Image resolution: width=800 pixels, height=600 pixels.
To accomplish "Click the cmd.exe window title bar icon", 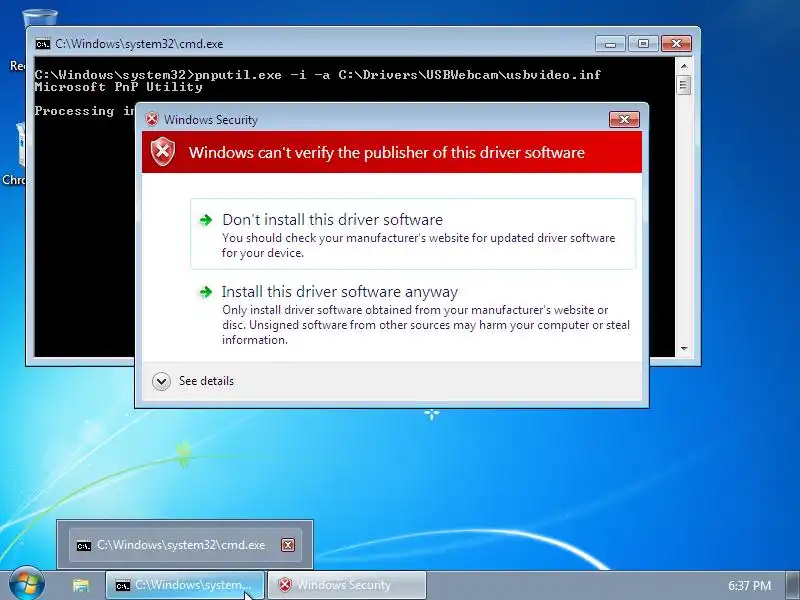I will tap(43, 44).
